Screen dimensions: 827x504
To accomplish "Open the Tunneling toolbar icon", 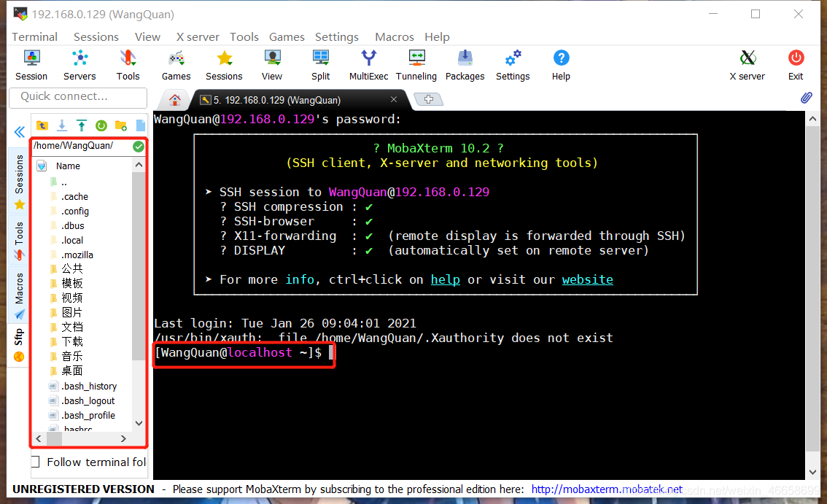I will coord(416,65).
